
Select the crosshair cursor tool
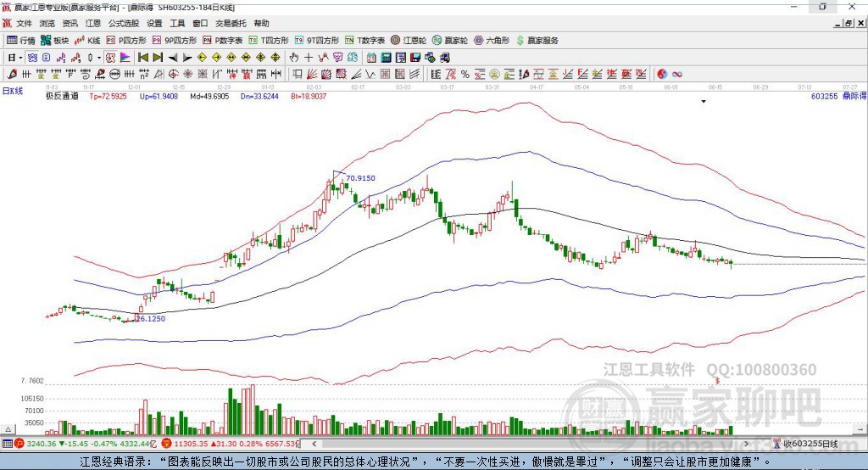point(309,58)
